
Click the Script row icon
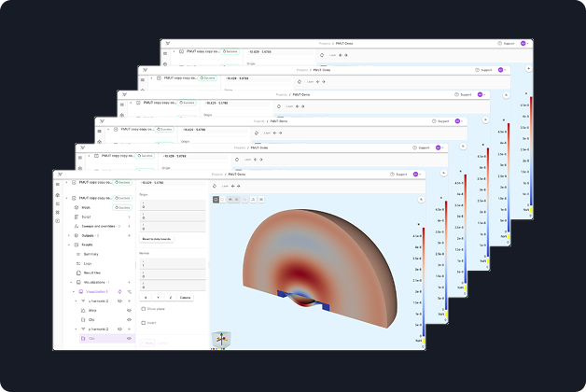tap(77, 217)
